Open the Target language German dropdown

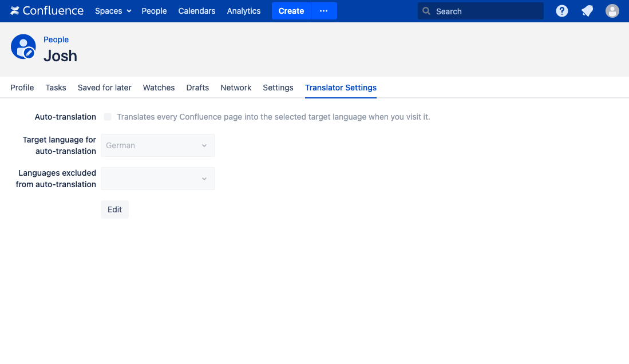pos(158,145)
